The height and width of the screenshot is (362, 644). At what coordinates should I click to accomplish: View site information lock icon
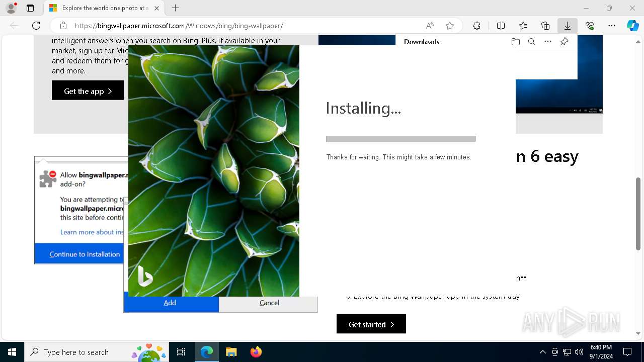(63, 26)
